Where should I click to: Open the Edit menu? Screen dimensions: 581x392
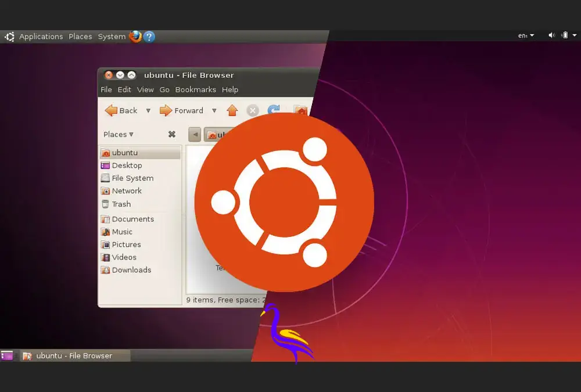tap(124, 89)
